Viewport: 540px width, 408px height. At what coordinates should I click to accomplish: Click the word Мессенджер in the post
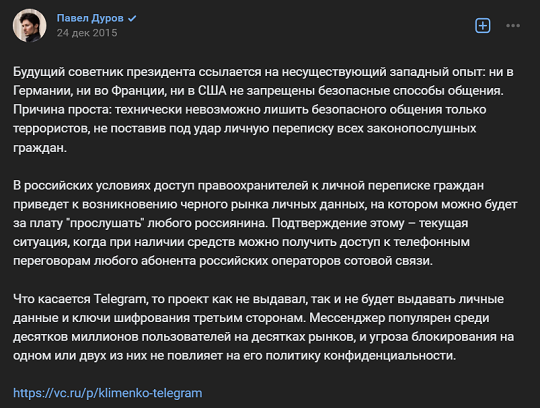347,317
